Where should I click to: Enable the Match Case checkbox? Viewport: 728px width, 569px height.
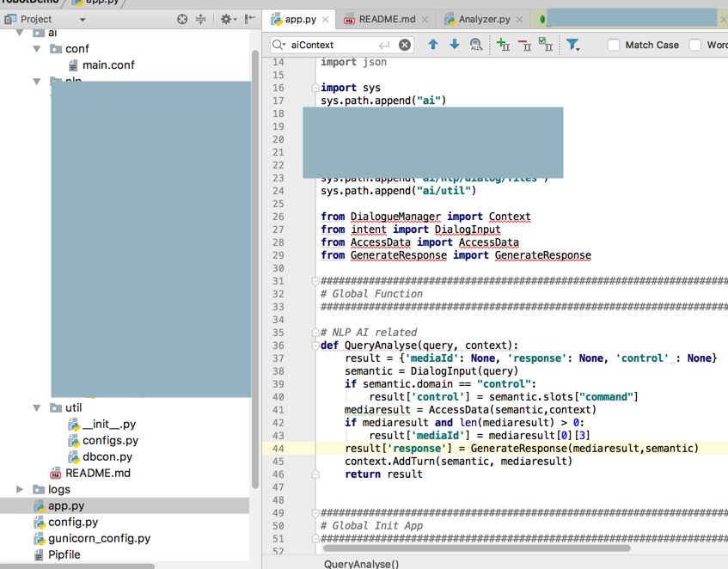tap(614, 45)
